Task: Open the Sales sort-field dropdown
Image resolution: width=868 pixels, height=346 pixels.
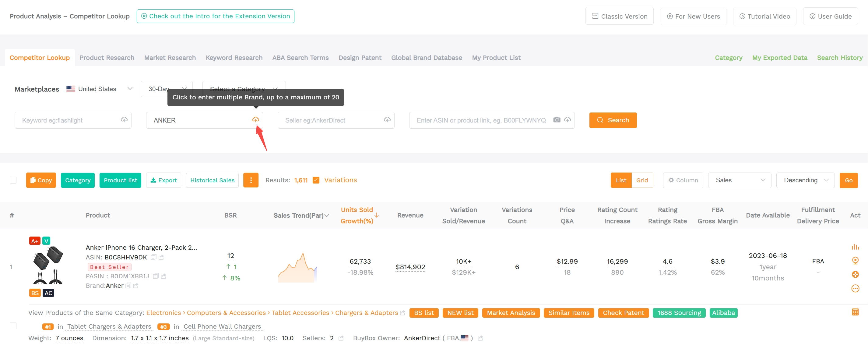Action: pos(739,180)
